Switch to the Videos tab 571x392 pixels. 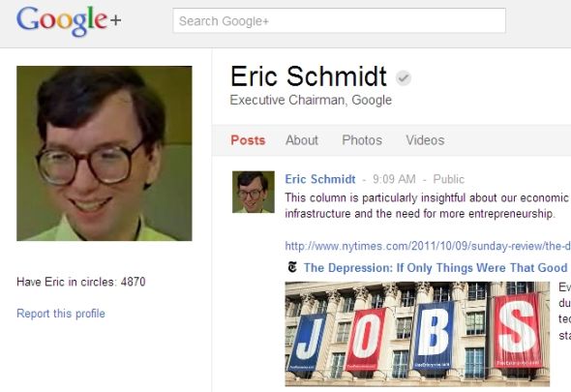pos(425,140)
